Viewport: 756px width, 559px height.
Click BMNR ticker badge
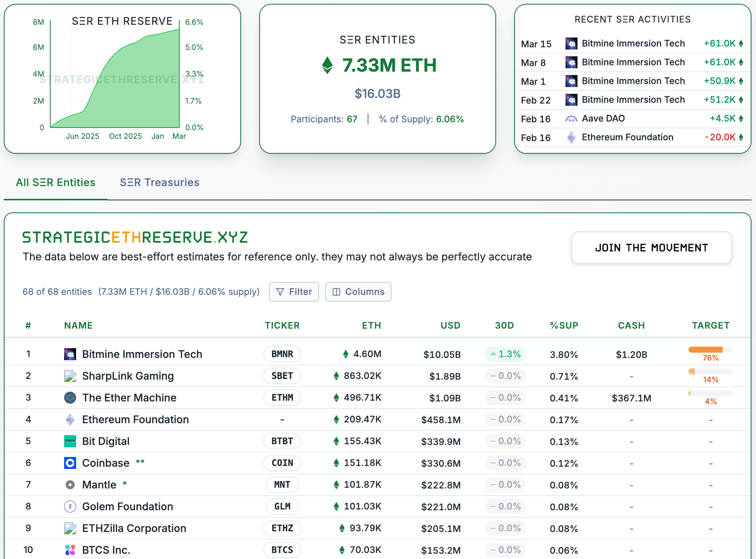click(282, 354)
